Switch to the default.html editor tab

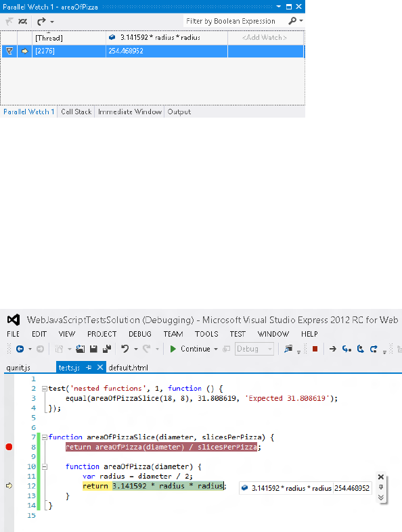(x=128, y=368)
